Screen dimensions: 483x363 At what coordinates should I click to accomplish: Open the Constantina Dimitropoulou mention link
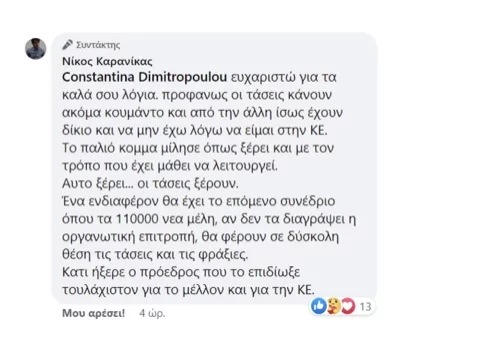click(144, 77)
